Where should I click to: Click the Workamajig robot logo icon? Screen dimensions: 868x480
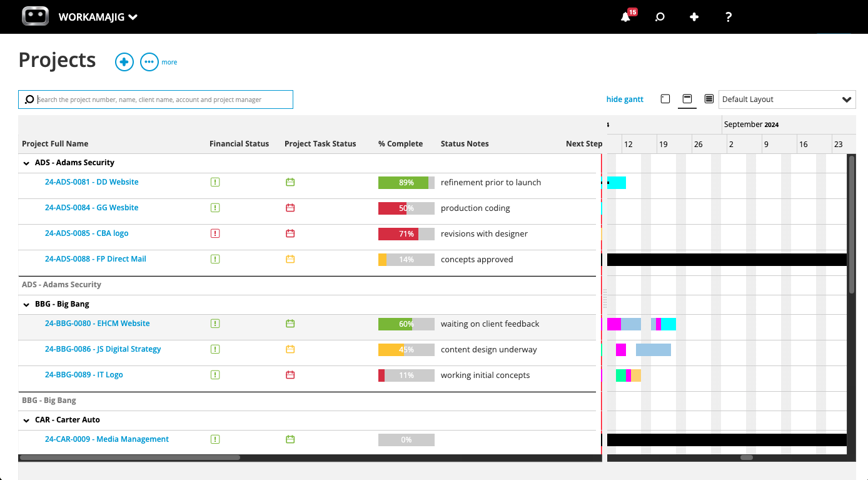coord(35,16)
